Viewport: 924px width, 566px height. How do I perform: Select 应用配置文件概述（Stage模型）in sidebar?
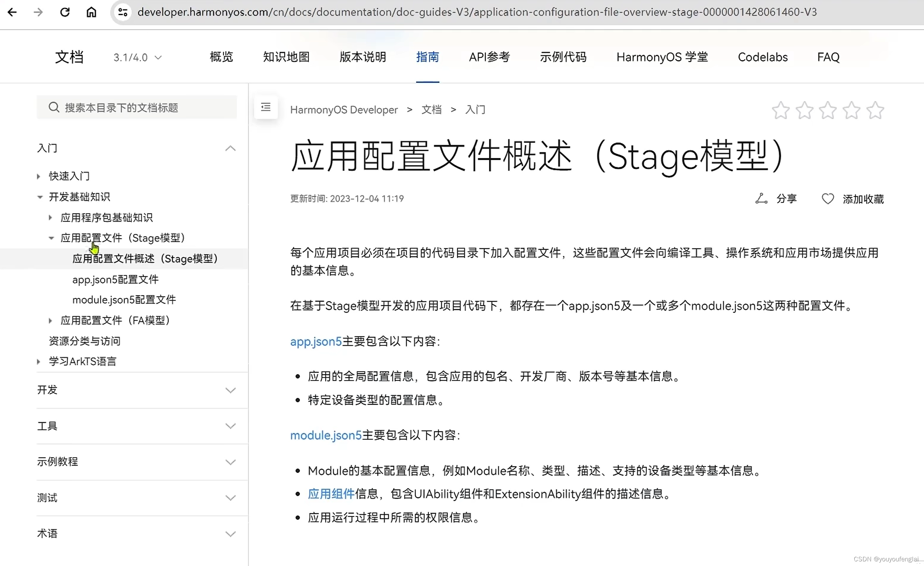click(x=145, y=259)
